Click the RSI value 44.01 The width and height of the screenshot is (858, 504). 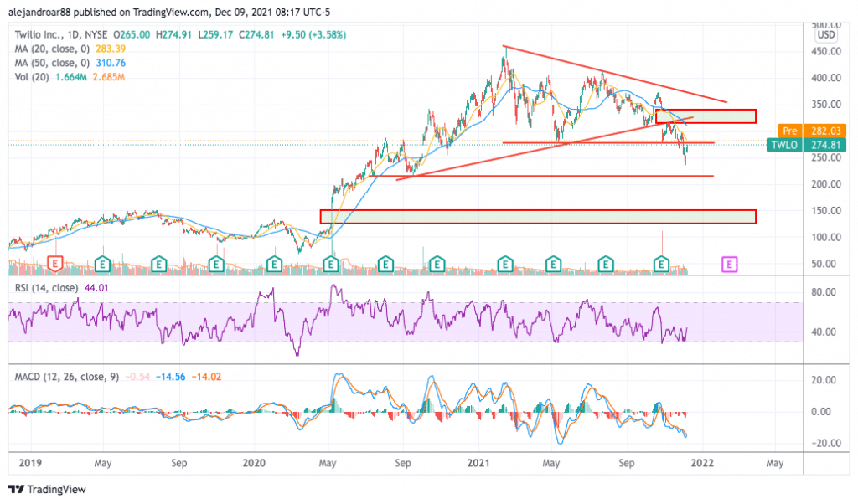pos(96,287)
